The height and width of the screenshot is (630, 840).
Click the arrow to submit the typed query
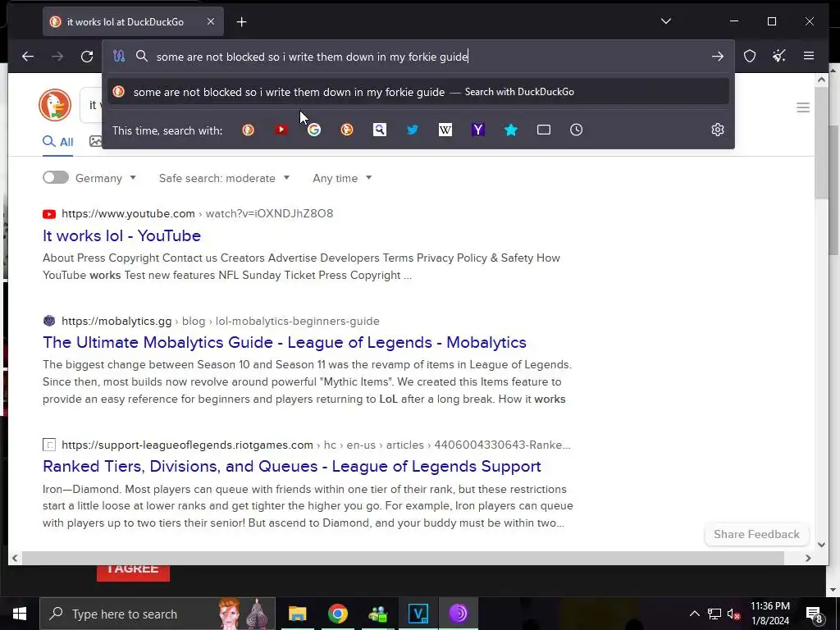pos(717,57)
